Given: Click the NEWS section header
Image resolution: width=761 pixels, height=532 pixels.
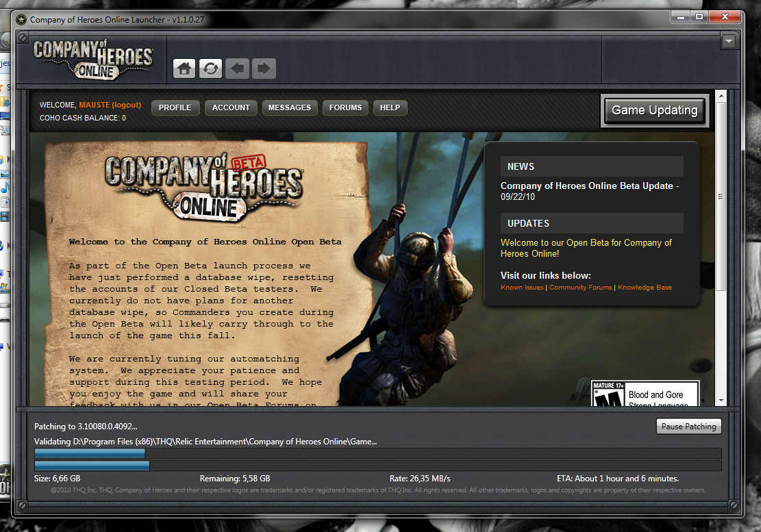Looking at the screenshot, I should (592, 166).
